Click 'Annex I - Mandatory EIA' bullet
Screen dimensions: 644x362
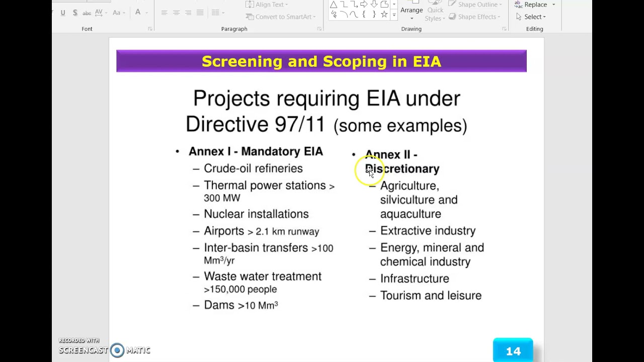point(256,151)
